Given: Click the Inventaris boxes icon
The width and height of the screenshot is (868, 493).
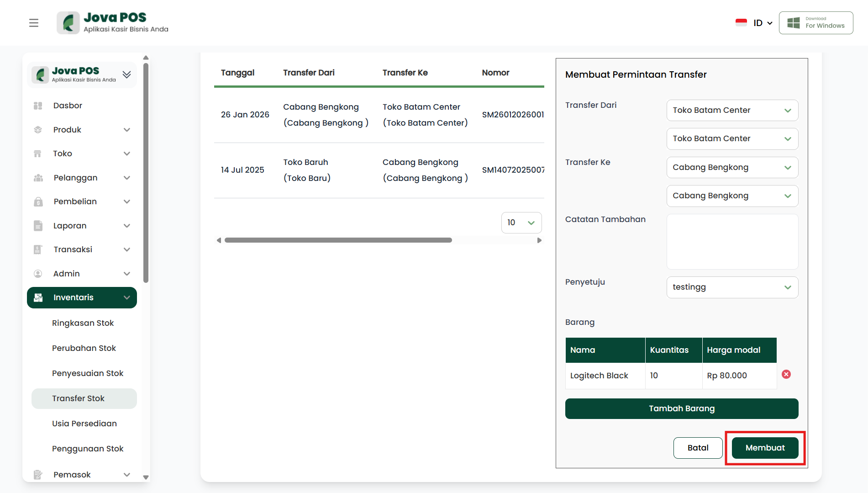Looking at the screenshot, I should point(38,297).
